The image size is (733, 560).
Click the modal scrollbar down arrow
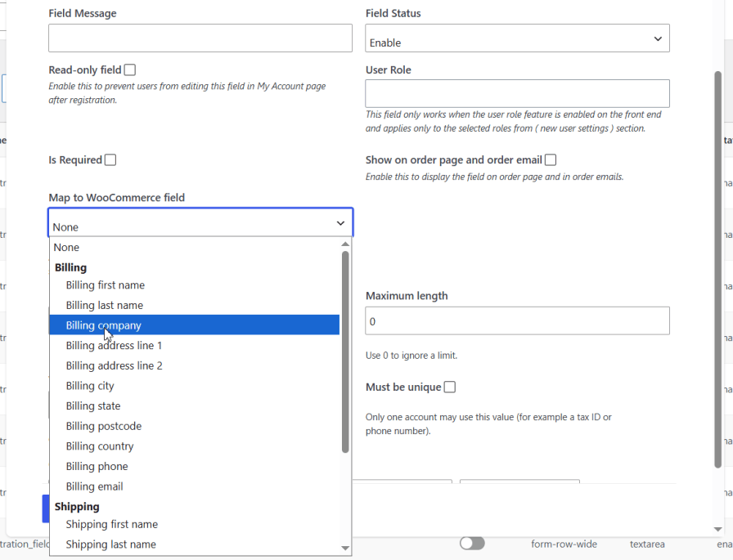718,529
